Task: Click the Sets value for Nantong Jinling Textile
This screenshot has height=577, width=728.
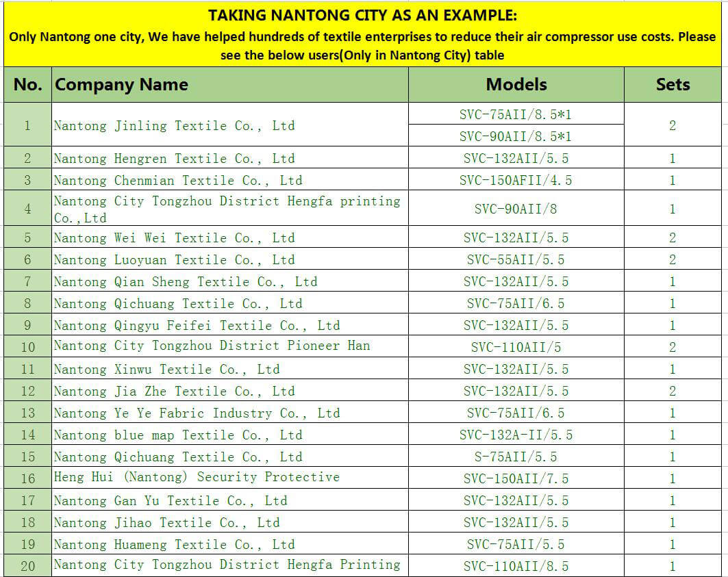Action: coord(673,125)
